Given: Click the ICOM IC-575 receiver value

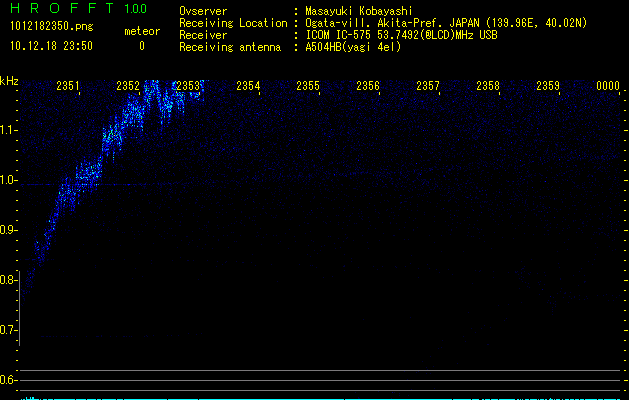Looking at the screenshot, I should click(x=401, y=35).
